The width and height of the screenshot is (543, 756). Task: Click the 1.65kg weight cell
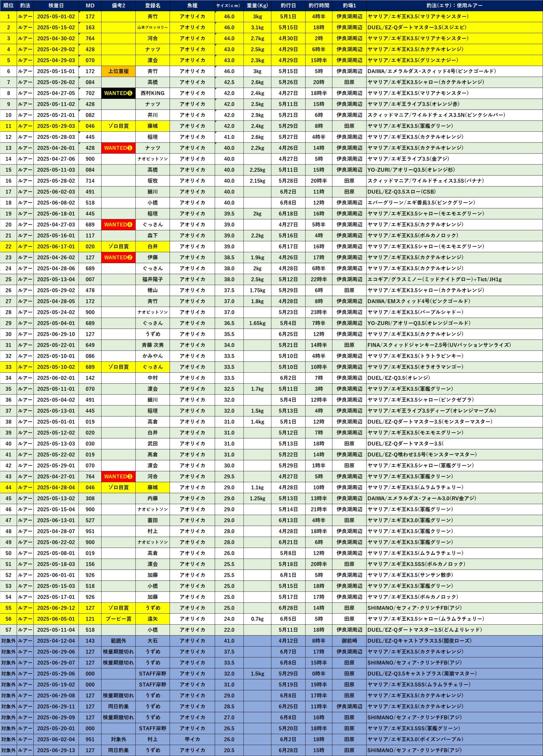coord(257,323)
